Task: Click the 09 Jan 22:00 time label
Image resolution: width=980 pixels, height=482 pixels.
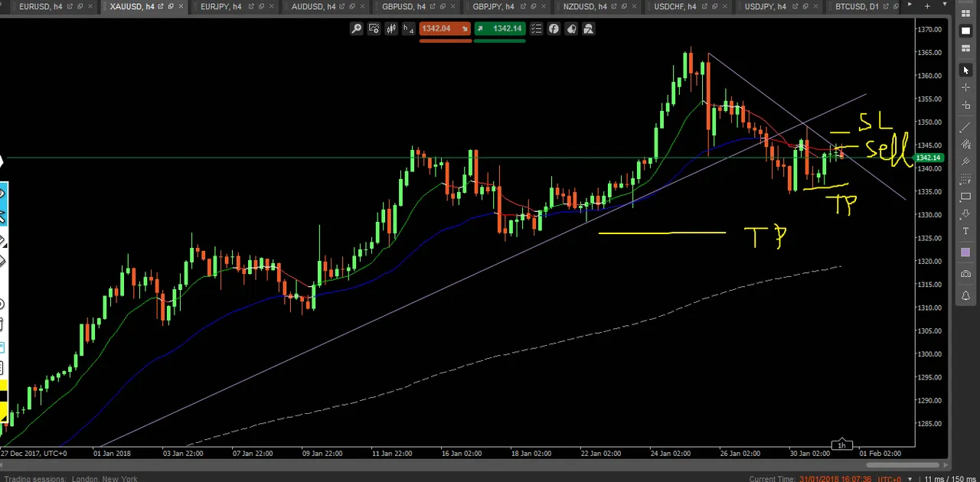Action: pos(322,453)
